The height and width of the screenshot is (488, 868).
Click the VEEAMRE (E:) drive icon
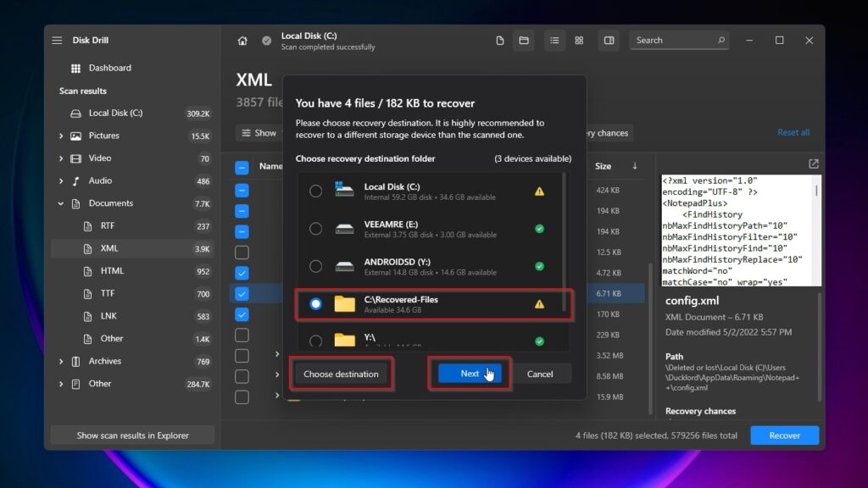344,229
